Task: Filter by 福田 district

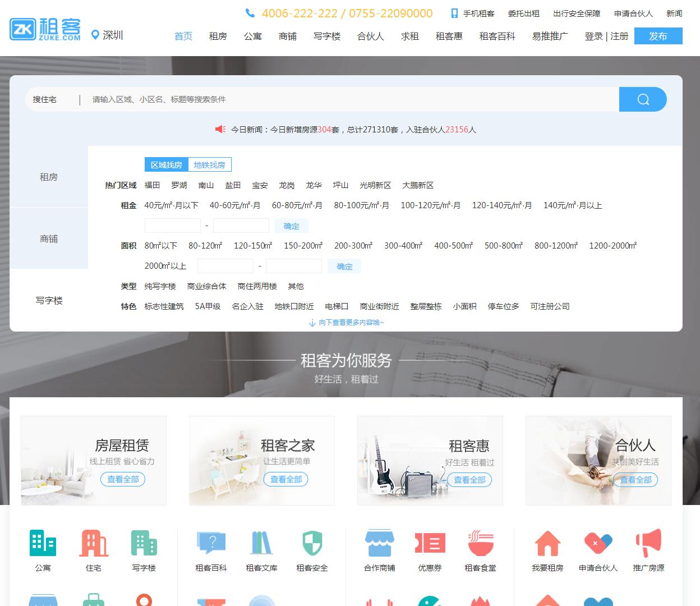Action: [152, 185]
